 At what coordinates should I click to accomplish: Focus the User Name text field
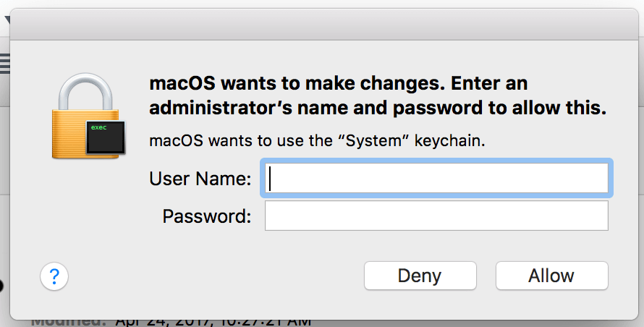(436, 178)
